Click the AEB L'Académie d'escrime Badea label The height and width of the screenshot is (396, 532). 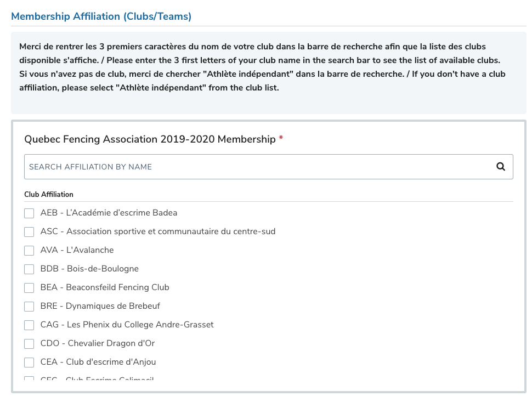point(109,213)
